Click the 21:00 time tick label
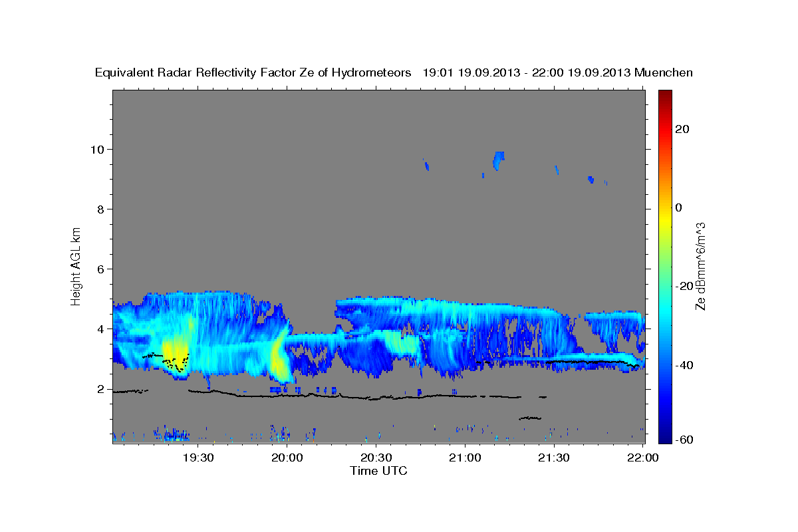Screen dimensions: 798x532 [465, 458]
